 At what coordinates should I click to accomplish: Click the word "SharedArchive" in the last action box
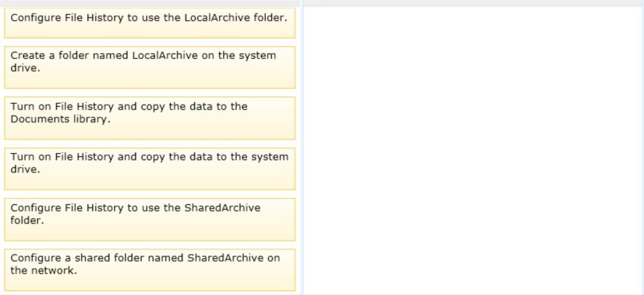[x=225, y=258]
